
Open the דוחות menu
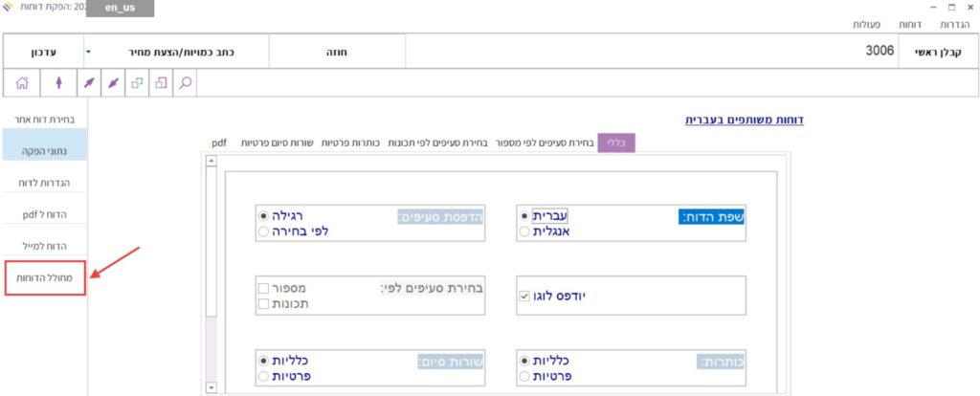coord(909,24)
